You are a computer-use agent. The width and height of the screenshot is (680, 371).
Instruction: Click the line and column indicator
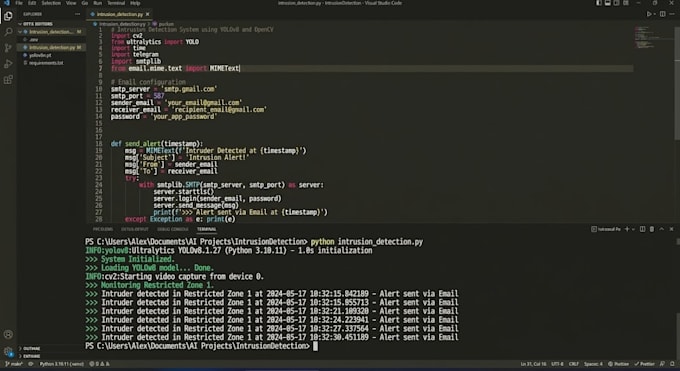[533, 364]
